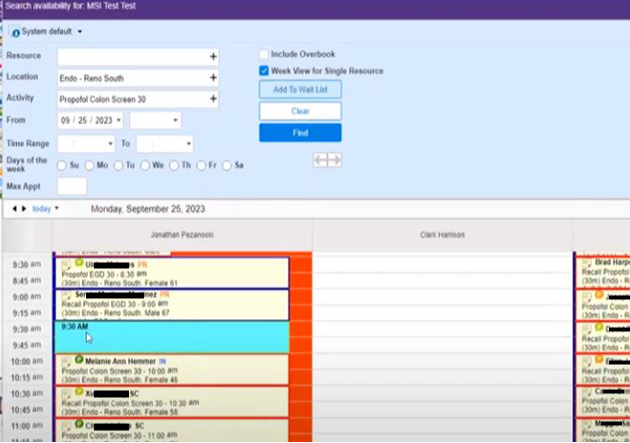Image resolution: width=630 pixels, height=443 pixels.
Task: Click note icon on 11:00 am Propofol Colon appointment
Action: point(66,426)
